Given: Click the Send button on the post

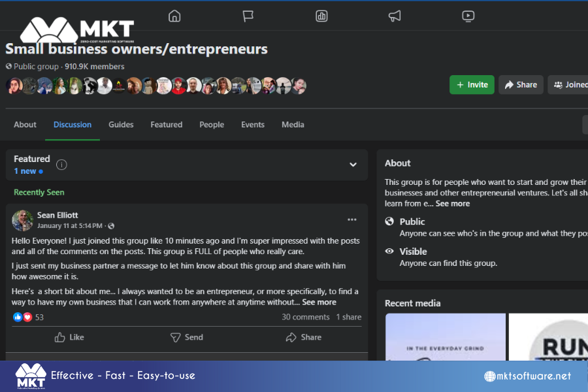Looking at the screenshot, I should coord(186,337).
